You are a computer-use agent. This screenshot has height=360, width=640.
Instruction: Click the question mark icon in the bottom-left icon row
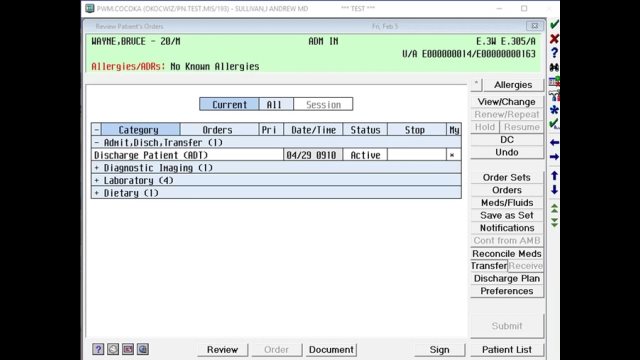point(98,349)
